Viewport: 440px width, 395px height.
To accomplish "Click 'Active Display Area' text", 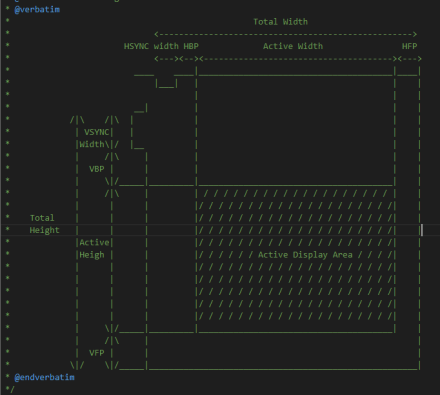I will pyautogui.click(x=305, y=255).
